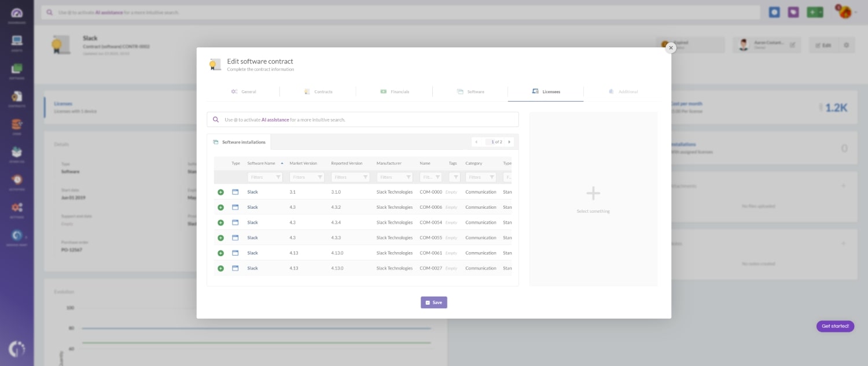Select the Software installations tab
This screenshot has height=366, width=868.
pos(239,142)
